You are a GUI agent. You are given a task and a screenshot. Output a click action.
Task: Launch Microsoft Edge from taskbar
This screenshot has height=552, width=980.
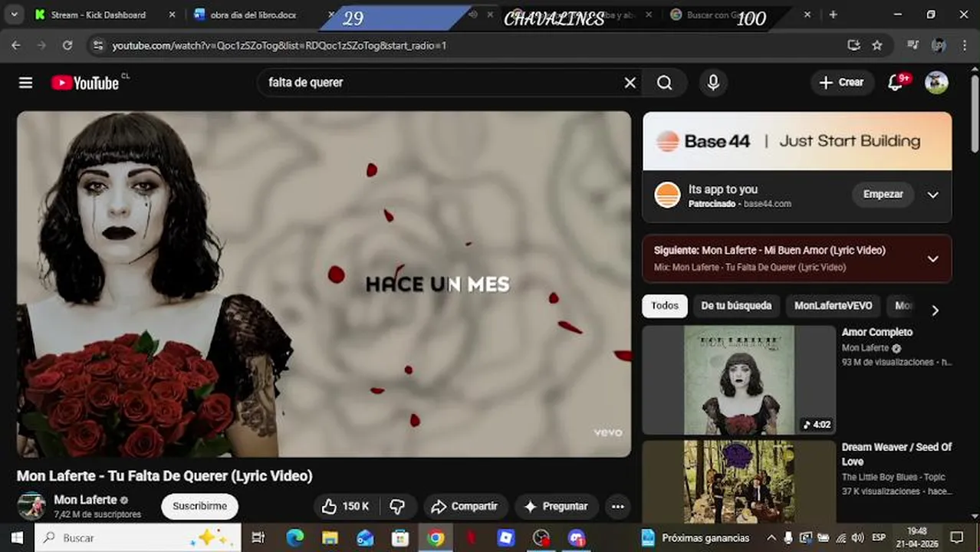tap(294, 538)
